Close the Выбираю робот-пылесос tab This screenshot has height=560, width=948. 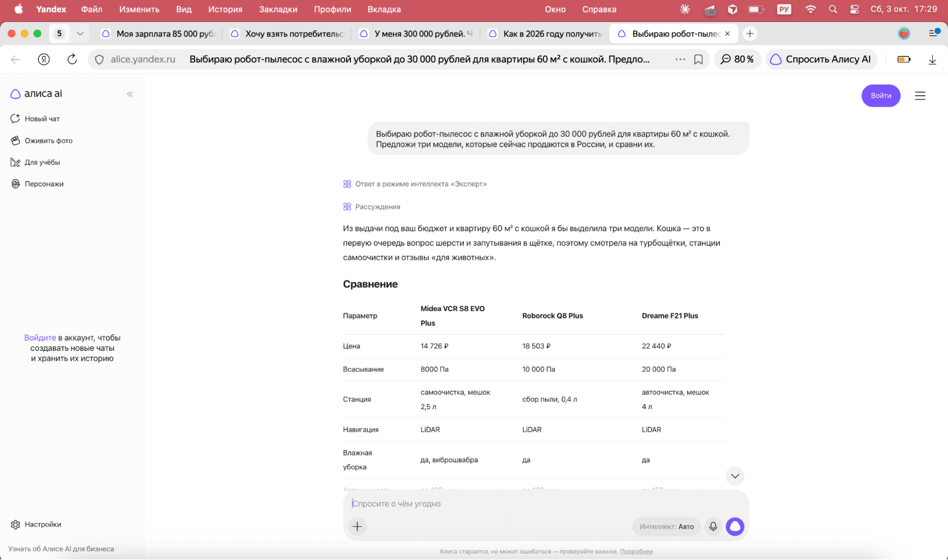pyautogui.click(x=727, y=34)
